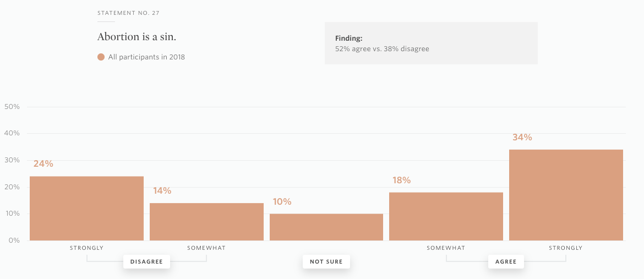
Task: Click the 'Abortion is a sin.' statement heading
Action: pyautogui.click(x=137, y=36)
